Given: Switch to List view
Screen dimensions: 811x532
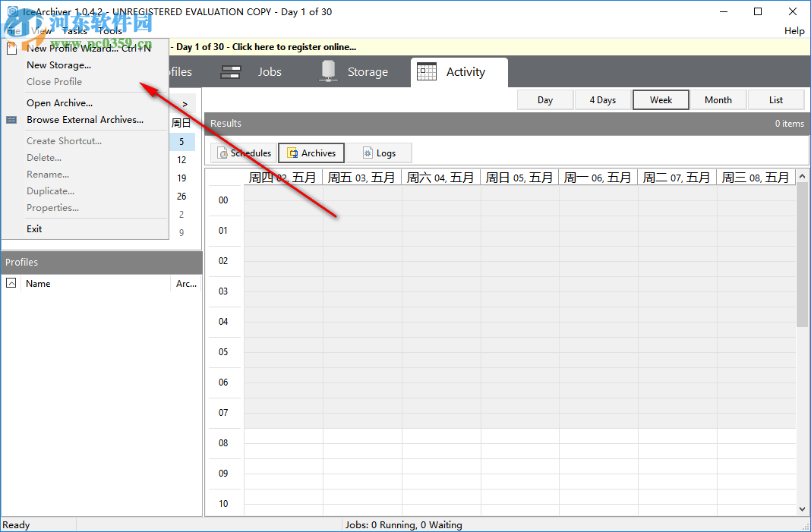Looking at the screenshot, I should pyautogui.click(x=776, y=99).
